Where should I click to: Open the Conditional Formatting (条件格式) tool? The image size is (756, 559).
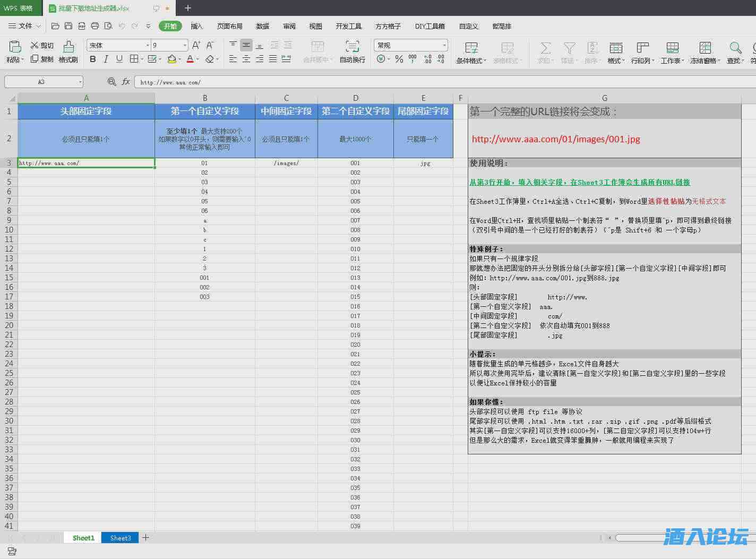pos(471,48)
